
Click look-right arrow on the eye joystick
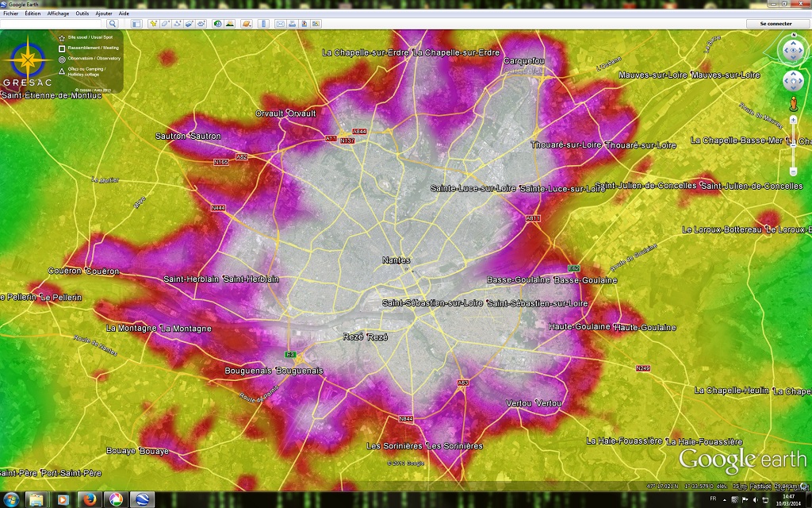[801, 50]
